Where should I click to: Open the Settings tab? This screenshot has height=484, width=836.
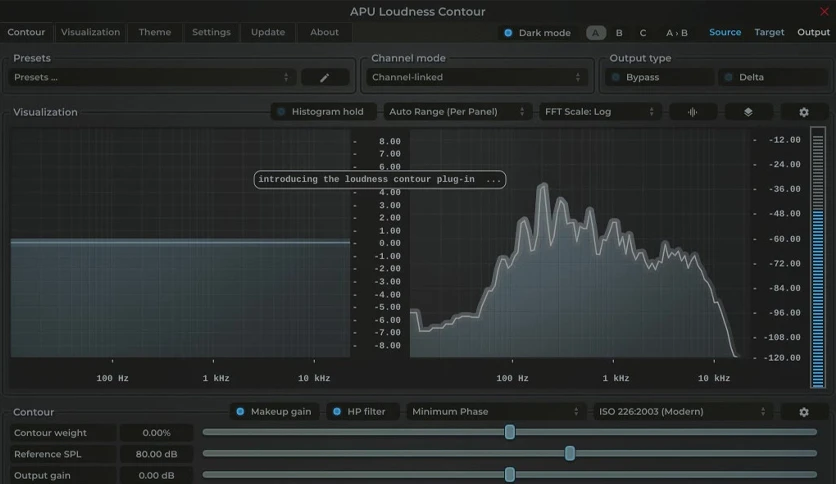[x=211, y=32]
